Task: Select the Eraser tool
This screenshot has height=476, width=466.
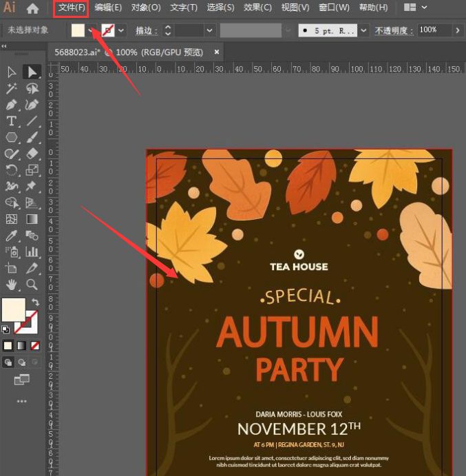Action: point(32,154)
